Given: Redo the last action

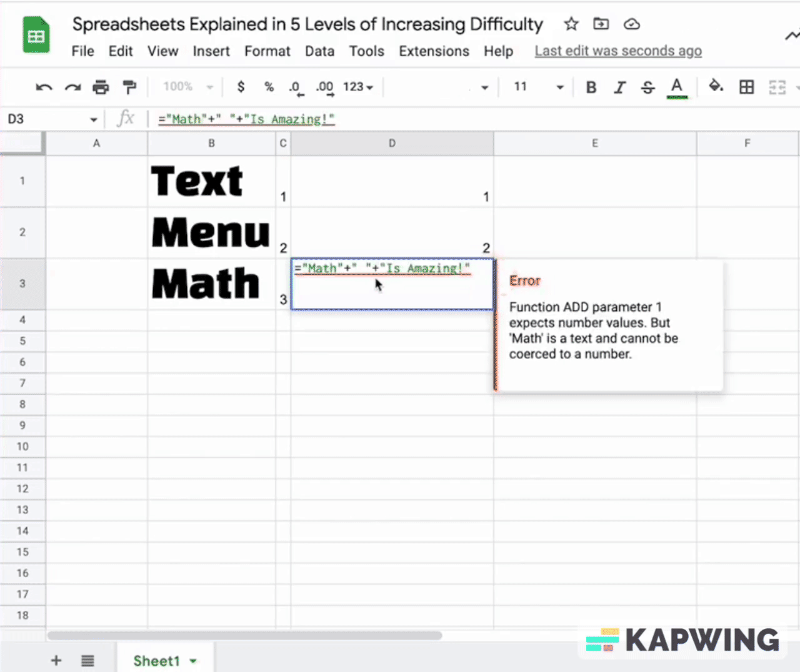Looking at the screenshot, I should click(x=72, y=87).
